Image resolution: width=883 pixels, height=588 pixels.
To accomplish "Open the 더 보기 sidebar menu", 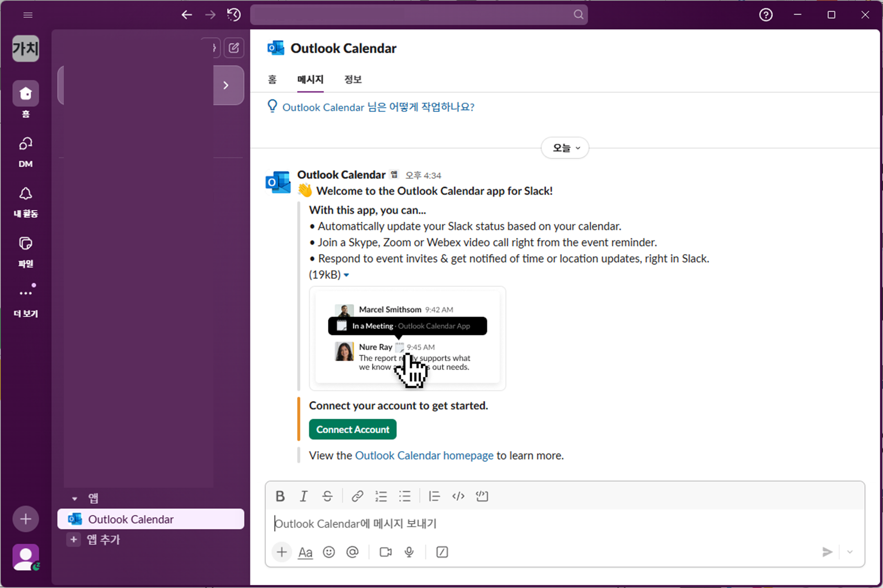I will point(26,301).
